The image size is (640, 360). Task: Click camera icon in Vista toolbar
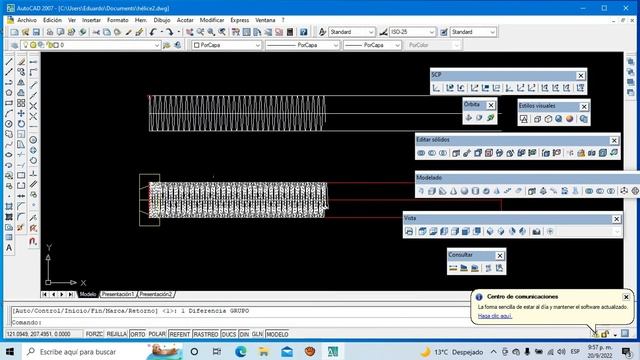click(536, 231)
